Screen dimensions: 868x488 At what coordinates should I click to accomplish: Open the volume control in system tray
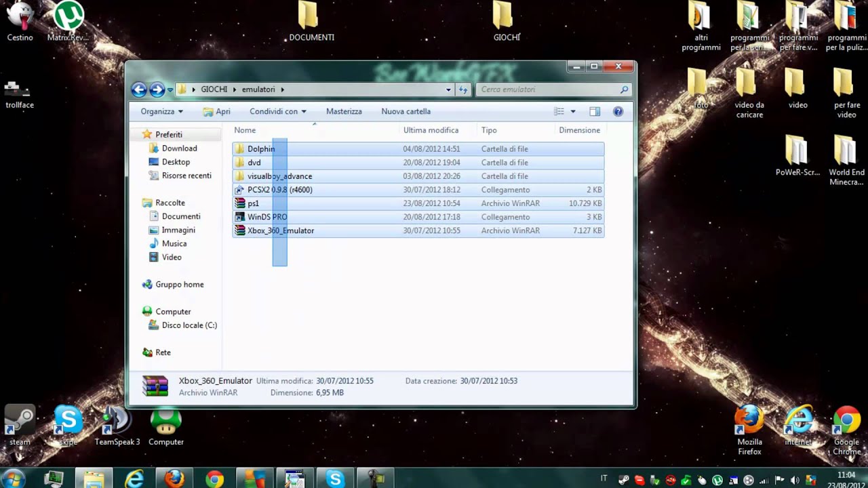click(794, 480)
